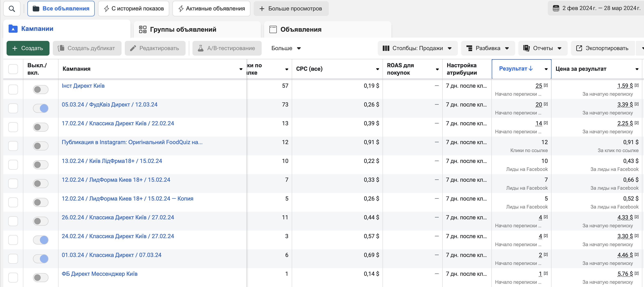Click the sort arrow beside Результат
Viewport: 644px width, 287px height.
click(530, 68)
